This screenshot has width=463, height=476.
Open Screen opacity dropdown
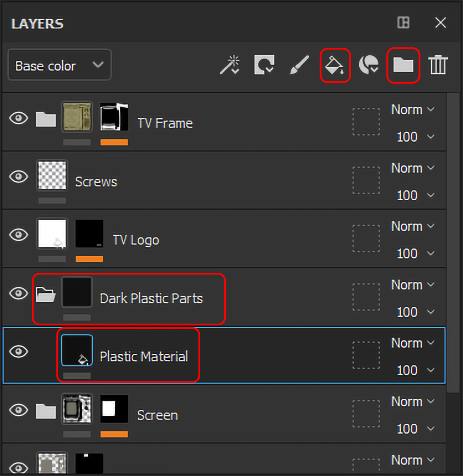[x=415, y=429]
